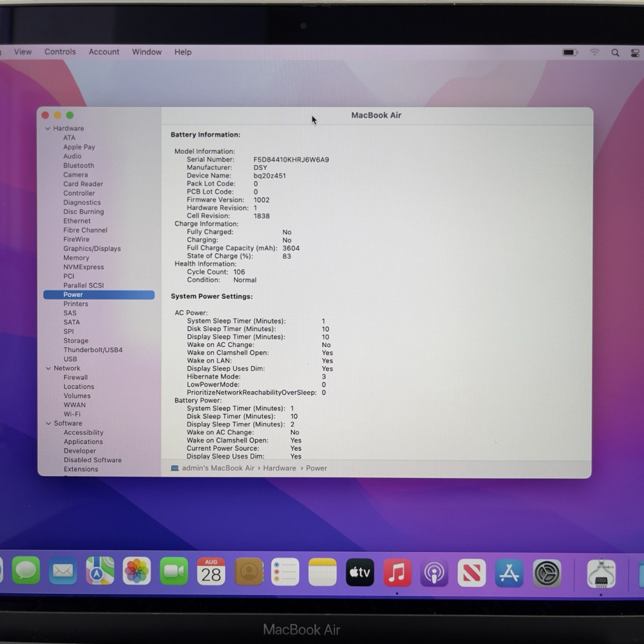Select Camera in the sidebar
Screen dimensions: 644x644
(75, 175)
